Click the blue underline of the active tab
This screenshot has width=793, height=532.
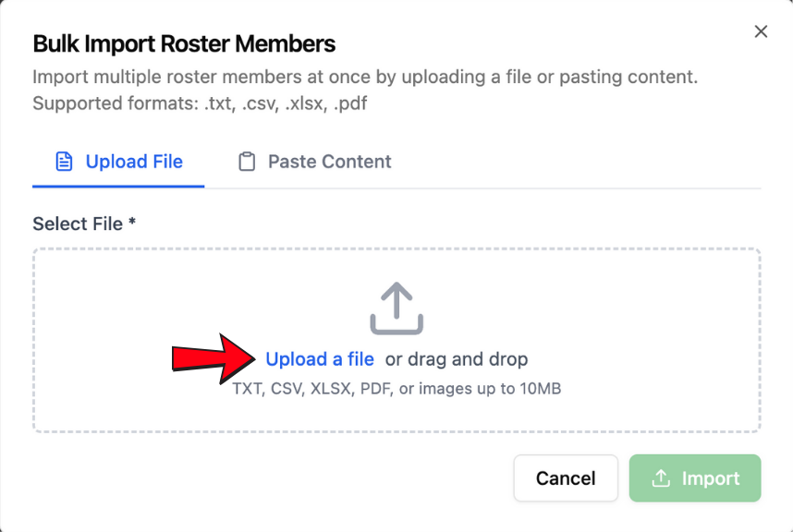tap(117, 185)
